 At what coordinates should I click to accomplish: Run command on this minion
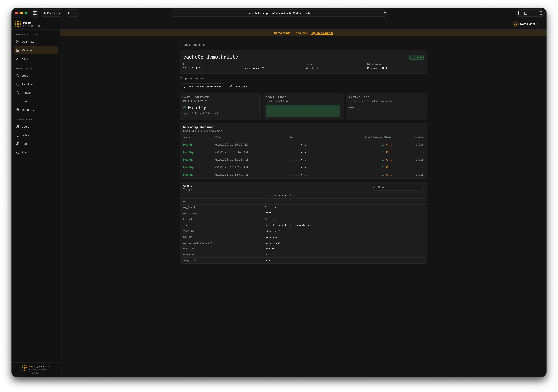click(x=202, y=87)
